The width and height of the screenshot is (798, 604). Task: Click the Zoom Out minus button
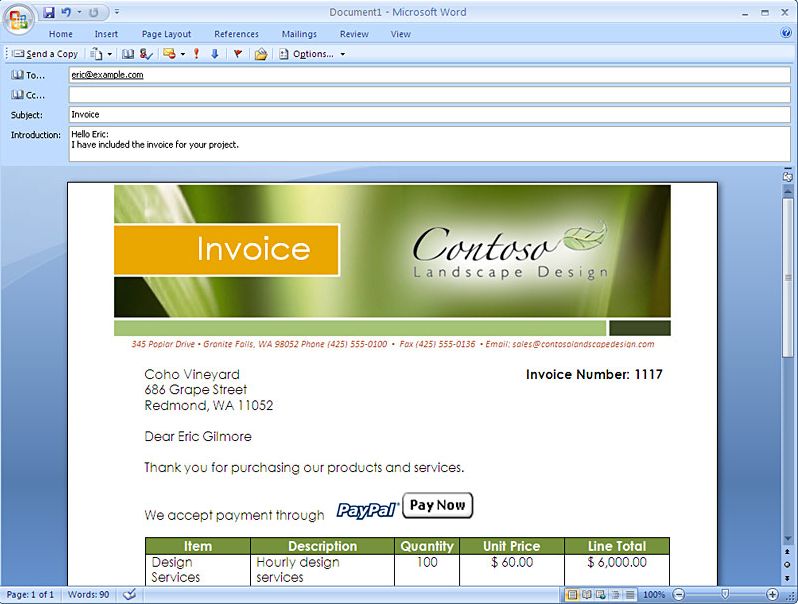click(x=679, y=594)
